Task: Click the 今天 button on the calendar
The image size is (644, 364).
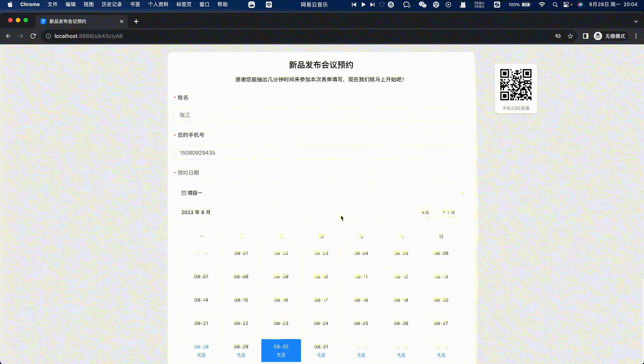Action: (425, 212)
